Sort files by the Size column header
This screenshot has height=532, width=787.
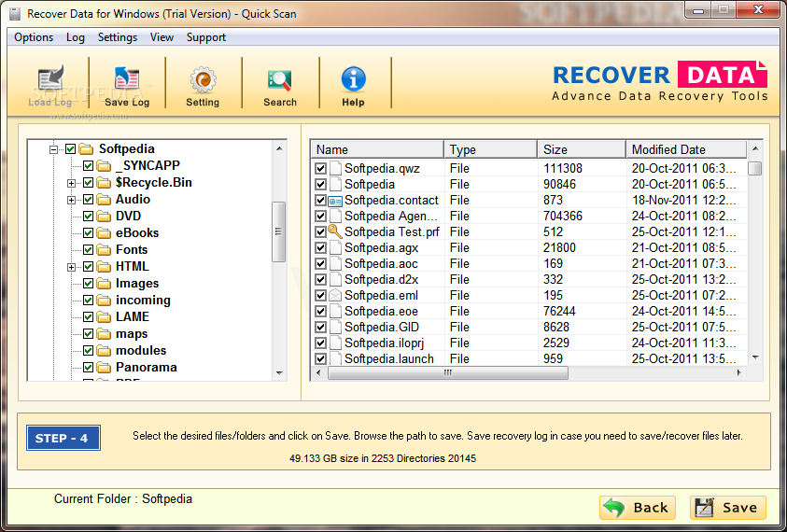(582, 149)
